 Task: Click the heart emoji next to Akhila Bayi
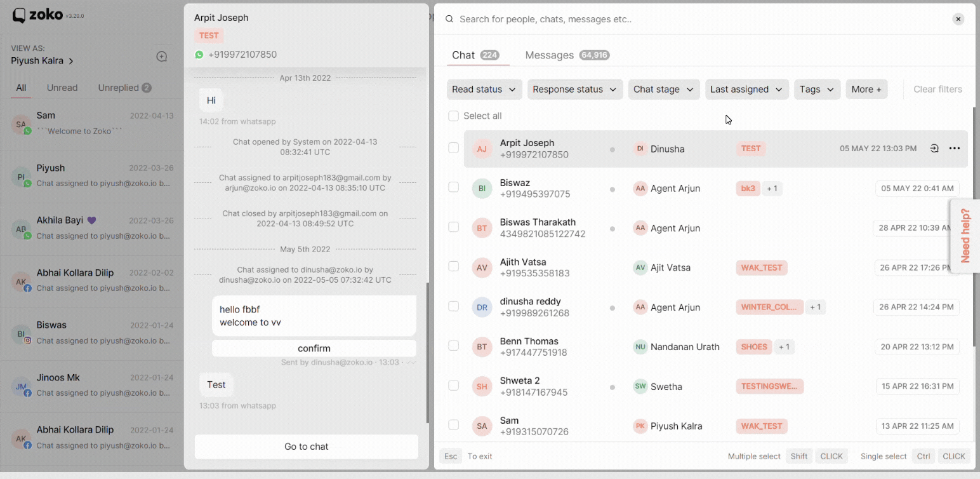point(91,220)
